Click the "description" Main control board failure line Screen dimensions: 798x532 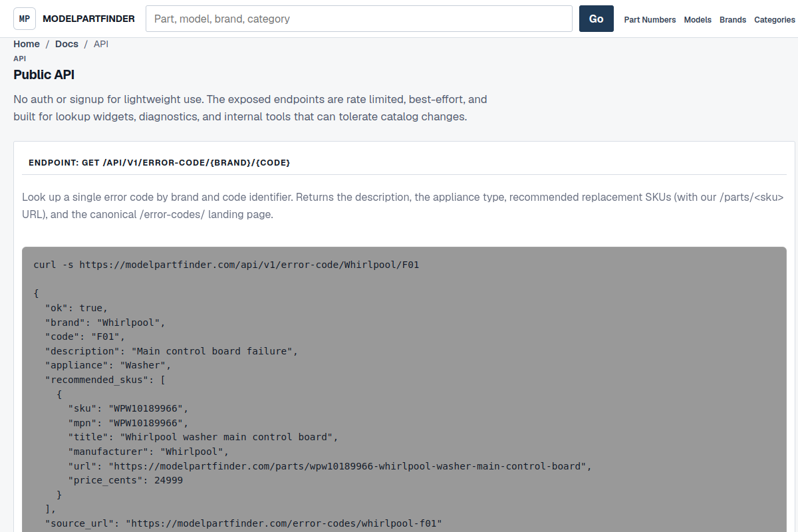click(172, 351)
